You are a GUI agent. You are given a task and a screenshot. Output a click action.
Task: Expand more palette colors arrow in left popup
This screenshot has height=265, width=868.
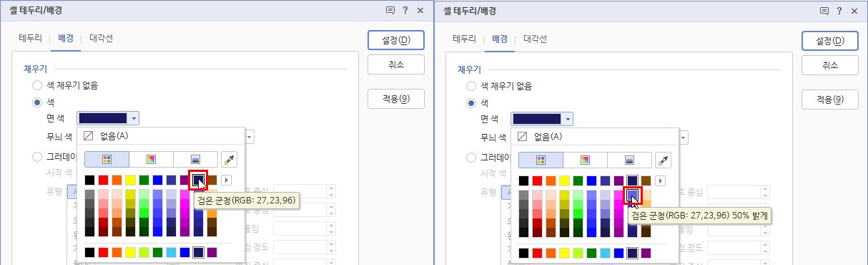tap(227, 180)
